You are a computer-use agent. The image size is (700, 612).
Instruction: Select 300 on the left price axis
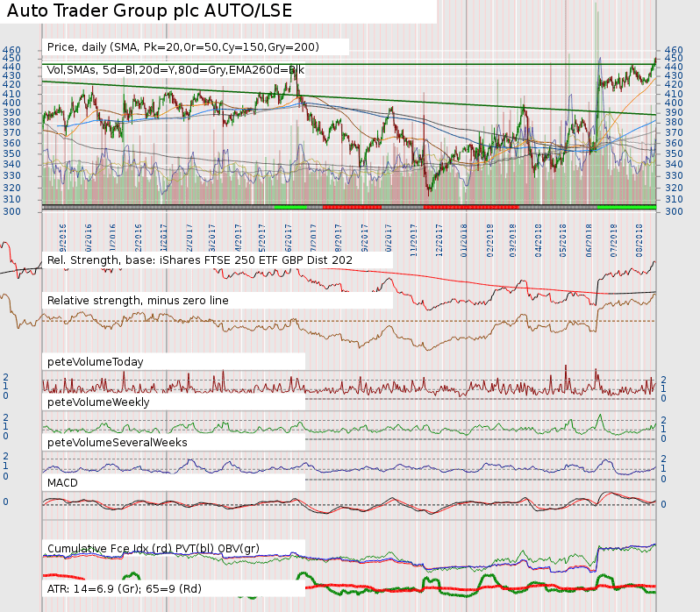(11, 211)
